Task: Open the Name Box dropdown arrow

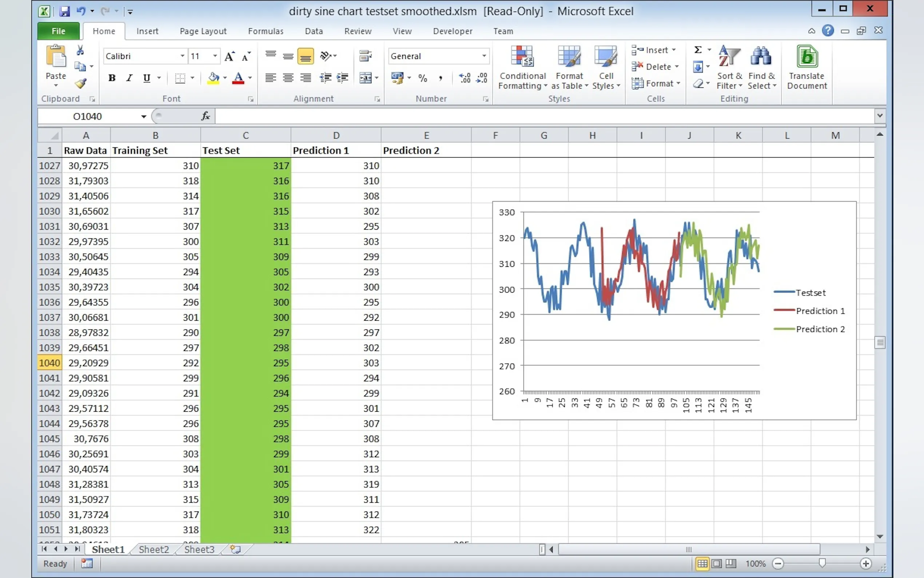Action: coord(144,116)
